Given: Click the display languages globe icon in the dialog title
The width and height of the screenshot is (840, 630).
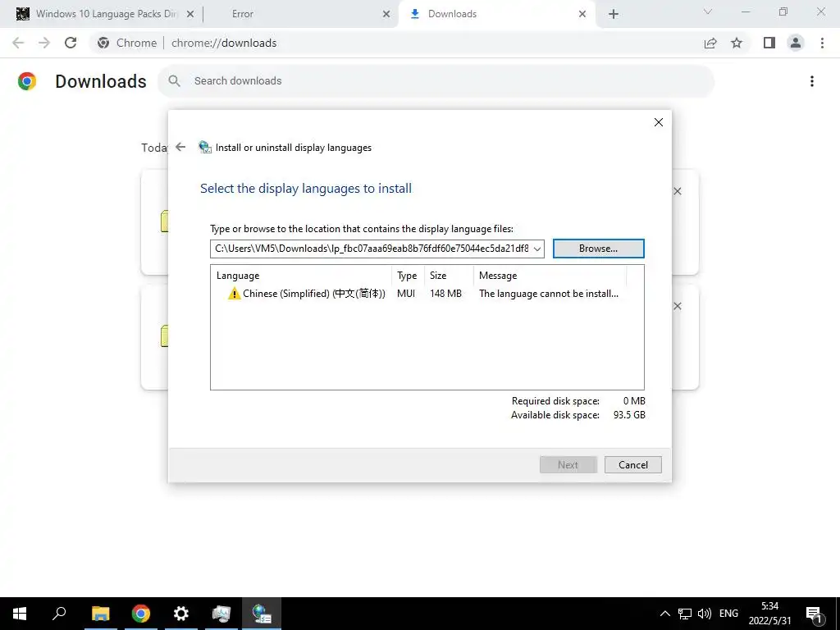Looking at the screenshot, I should pos(204,147).
